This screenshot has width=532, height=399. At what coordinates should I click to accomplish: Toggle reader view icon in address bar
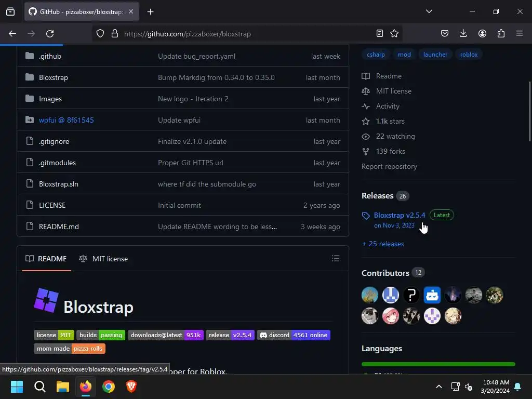[380, 33]
